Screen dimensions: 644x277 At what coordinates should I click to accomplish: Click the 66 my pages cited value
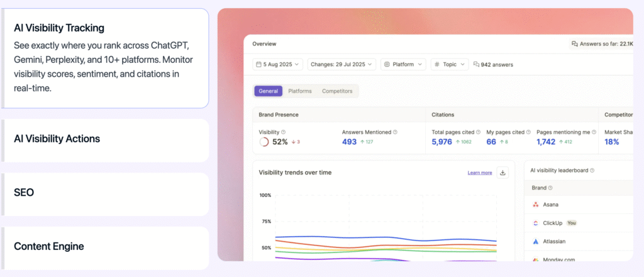coord(491,142)
